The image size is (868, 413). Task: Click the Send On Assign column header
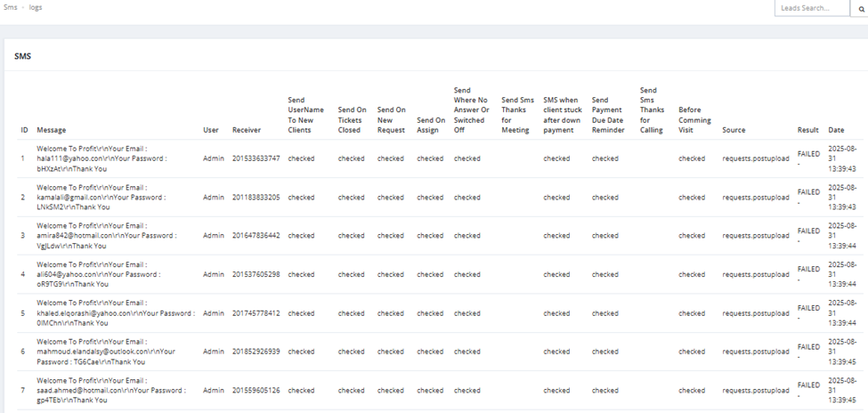[431, 126]
